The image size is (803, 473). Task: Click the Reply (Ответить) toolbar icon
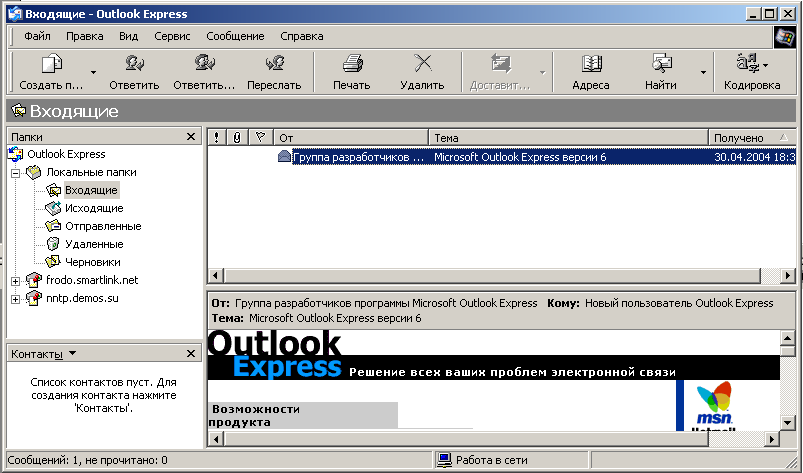[134, 63]
